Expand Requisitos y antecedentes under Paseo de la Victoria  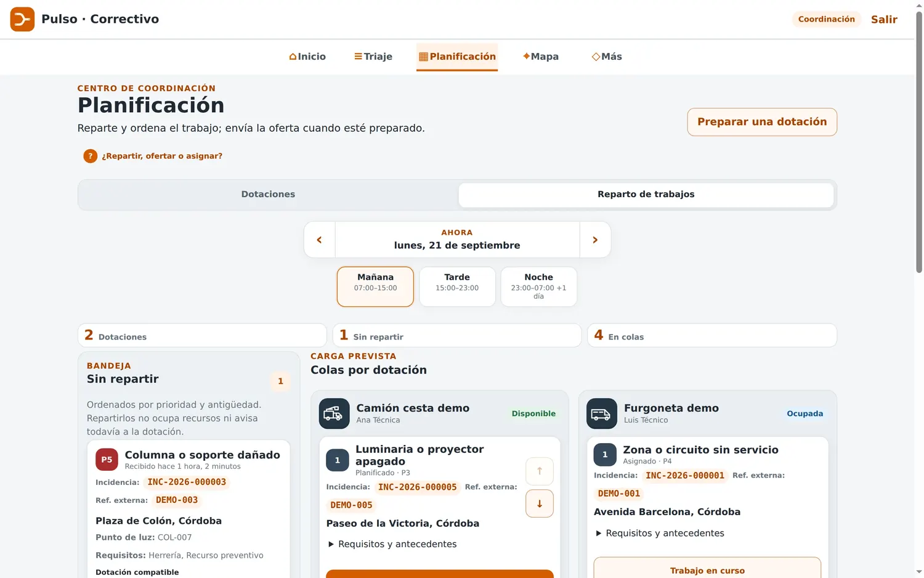click(392, 544)
